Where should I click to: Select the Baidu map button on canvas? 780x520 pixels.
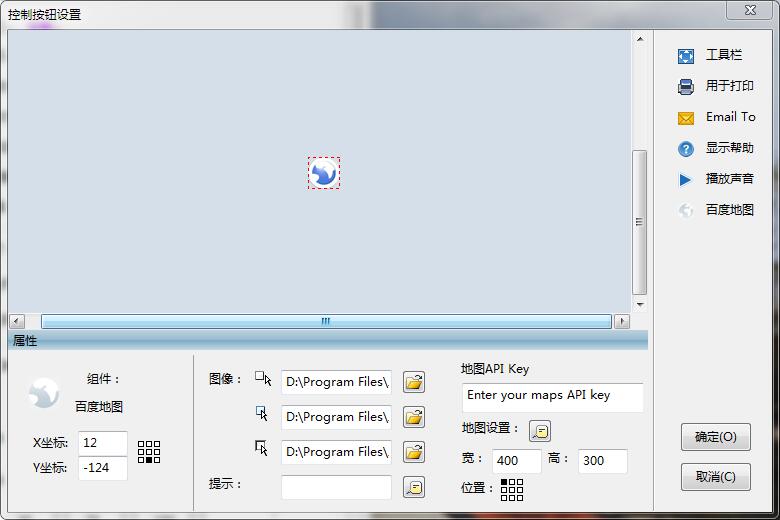323,173
